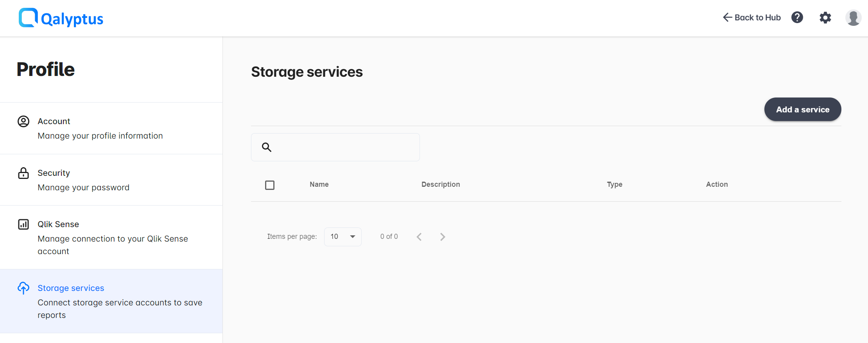Click the Account person icon
Image resolution: width=868 pixels, height=343 pixels.
pos(23,121)
